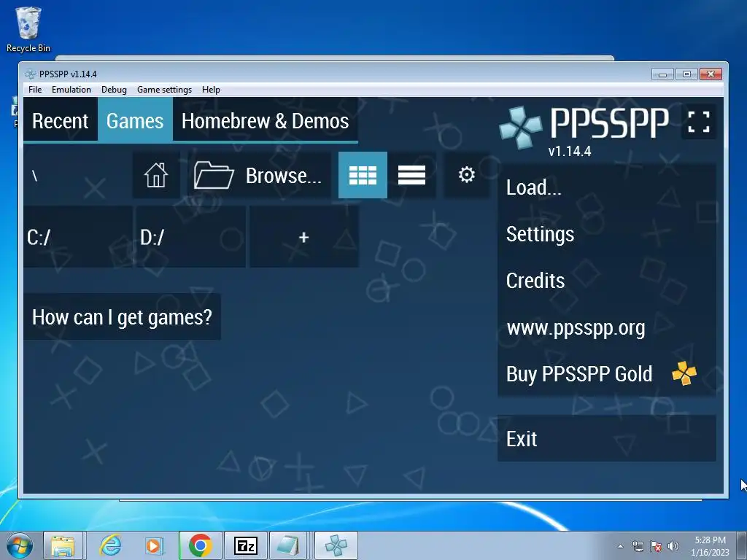Open game browser settings gear
This screenshot has width=747, height=560.
[x=466, y=175]
